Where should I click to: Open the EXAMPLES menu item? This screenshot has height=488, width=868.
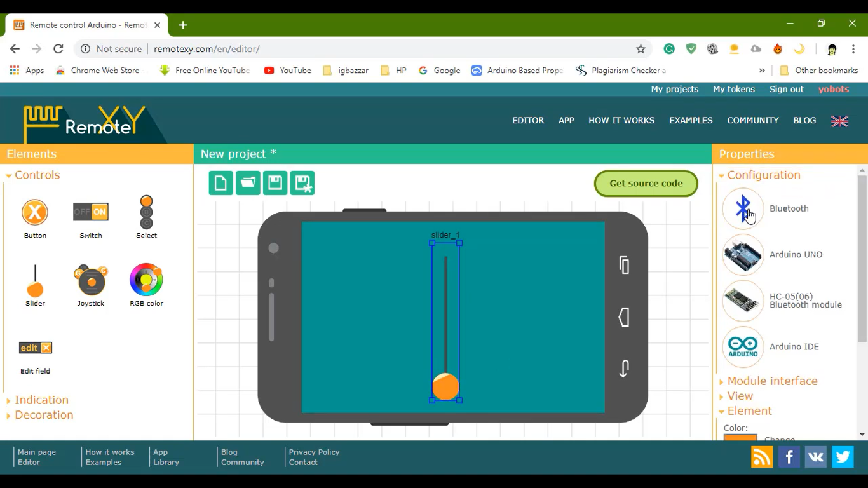[691, 120]
